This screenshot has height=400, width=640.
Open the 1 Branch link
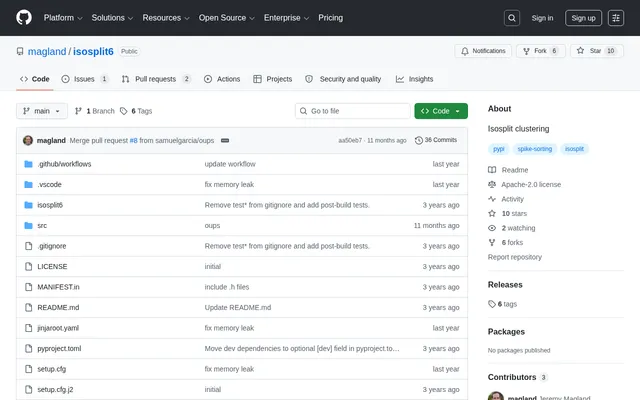tap(95, 111)
